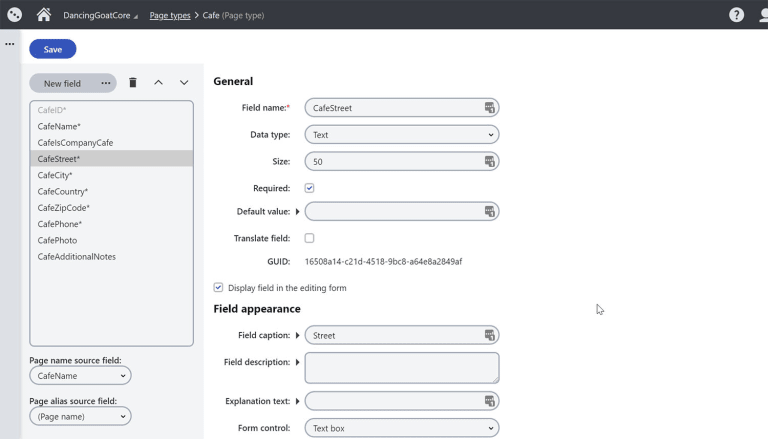Click the Kentico logo icon

[x=15, y=15]
